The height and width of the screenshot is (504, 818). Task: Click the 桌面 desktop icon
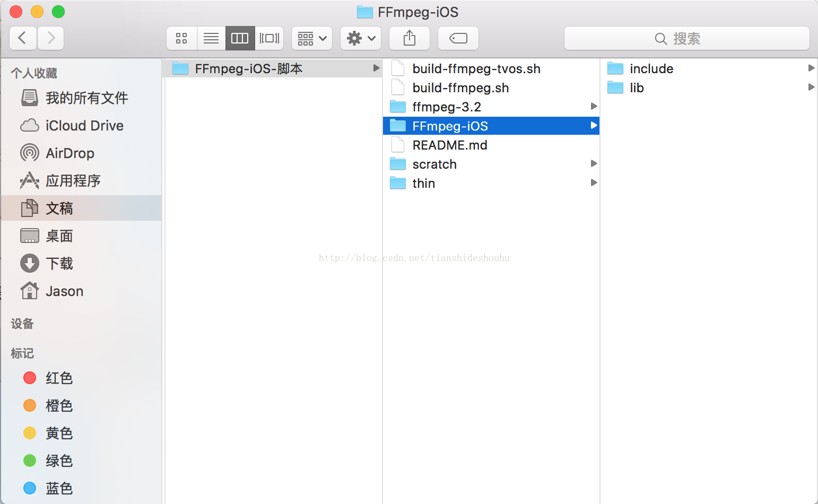tap(30, 236)
